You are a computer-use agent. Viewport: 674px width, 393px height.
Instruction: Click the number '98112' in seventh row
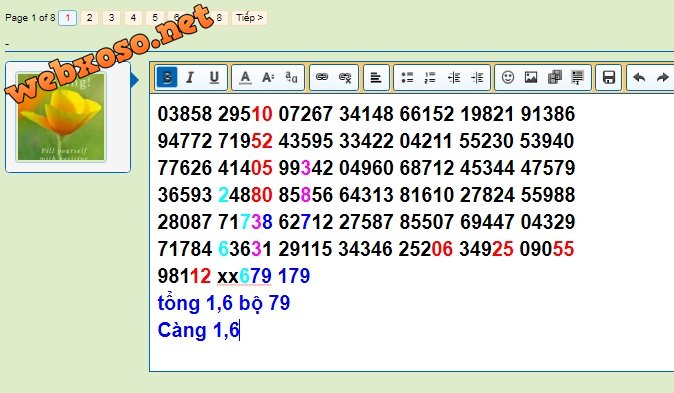pos(184,276)
